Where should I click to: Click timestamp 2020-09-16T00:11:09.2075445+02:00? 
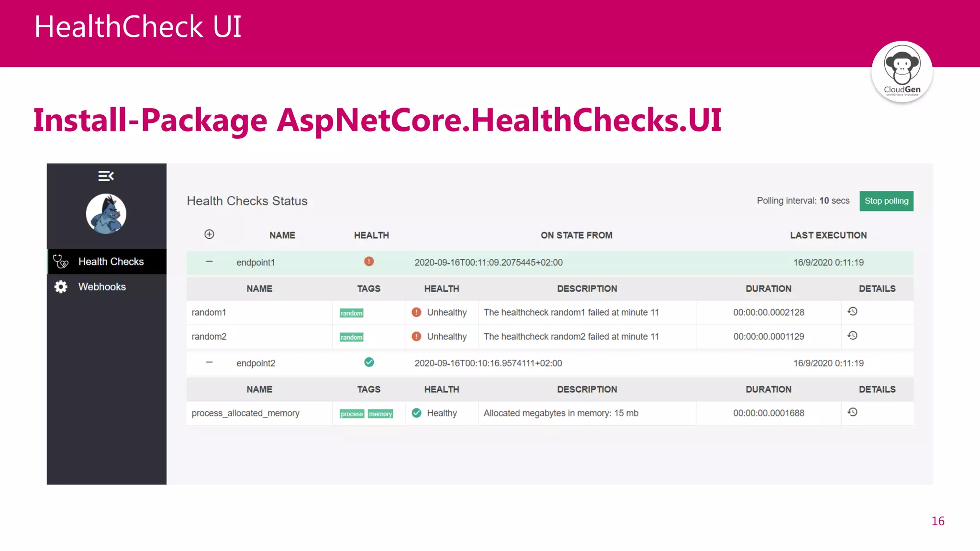pos(489,263)
